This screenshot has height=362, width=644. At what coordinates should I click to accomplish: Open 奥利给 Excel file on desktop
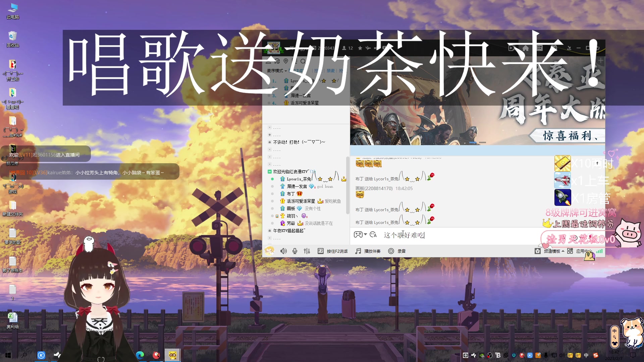(13, 320)
